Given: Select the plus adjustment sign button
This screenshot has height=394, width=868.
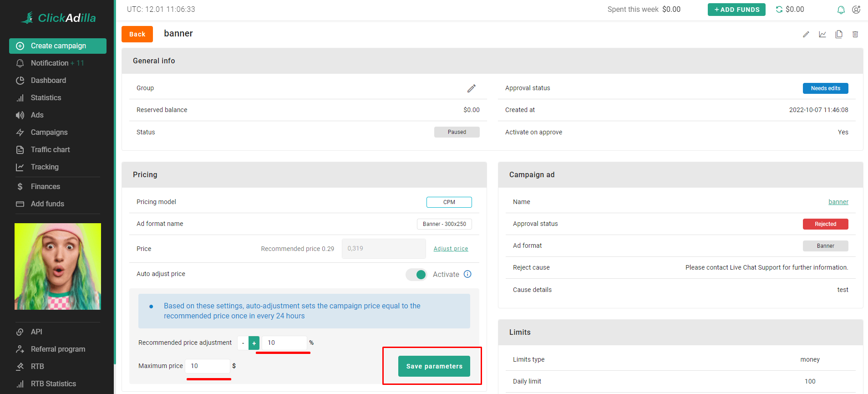Looking at the screenshot, I should [x=254, y=343].
